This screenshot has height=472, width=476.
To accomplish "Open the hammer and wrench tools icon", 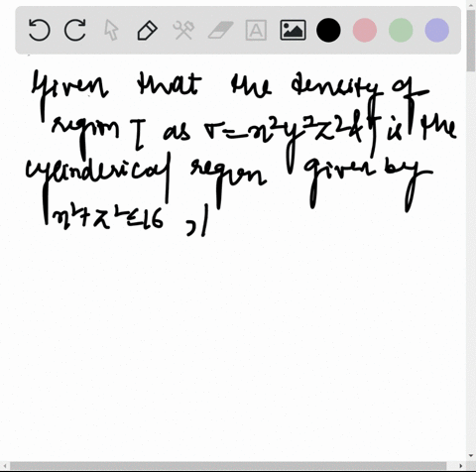I will 183,31.
